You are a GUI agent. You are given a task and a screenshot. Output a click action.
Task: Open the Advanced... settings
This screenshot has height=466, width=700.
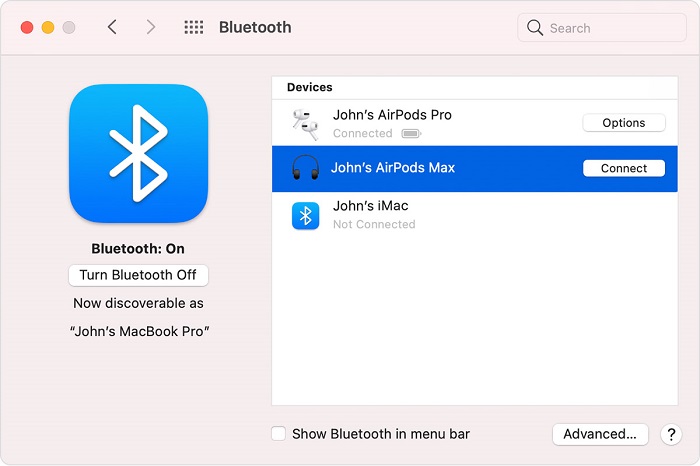[600, 434]
